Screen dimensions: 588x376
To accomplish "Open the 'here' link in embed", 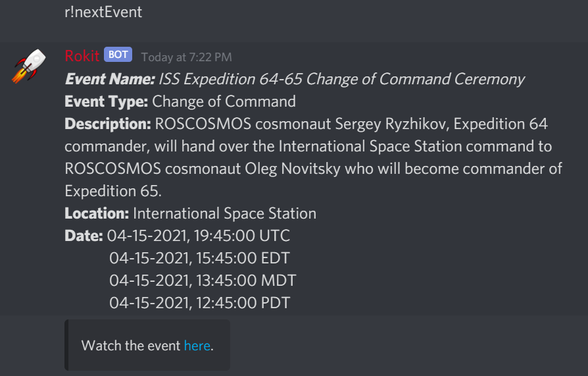I will (x=197, y=345).
